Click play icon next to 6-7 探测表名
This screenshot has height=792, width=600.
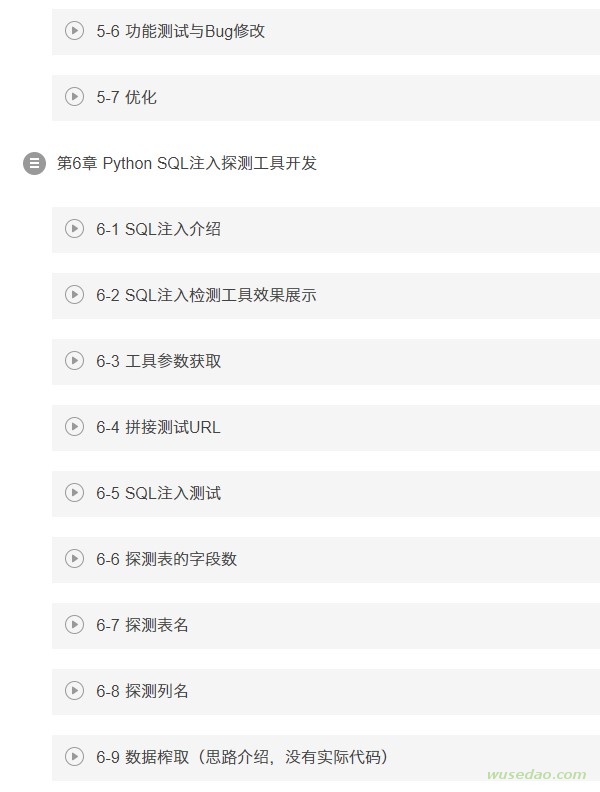tap(74, 625)
